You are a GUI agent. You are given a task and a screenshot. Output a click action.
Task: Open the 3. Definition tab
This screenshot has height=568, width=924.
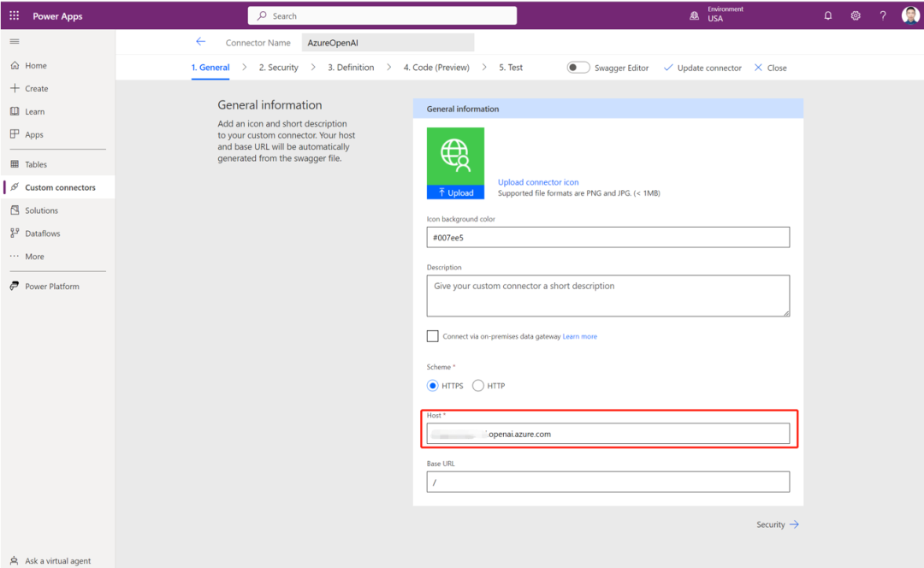pos(352,68)
